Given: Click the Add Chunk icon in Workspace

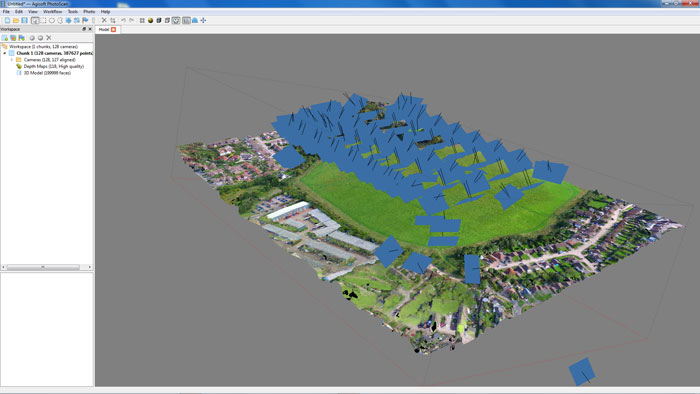Looking at the screenshot, I should coord(5,38).
